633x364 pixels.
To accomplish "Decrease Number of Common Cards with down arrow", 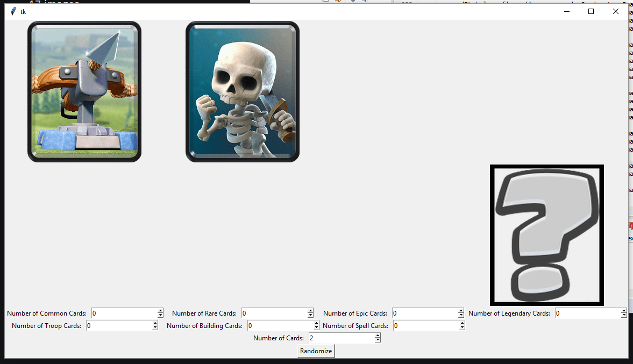I will (x=160, y=316).
